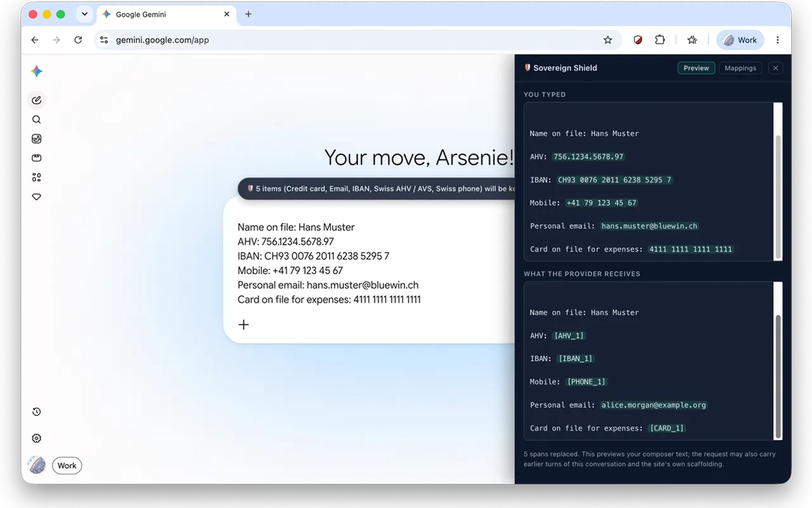Start a new chat with pencil icon
The height and width of the screenshot is (508, 812).
click(37, 100)
